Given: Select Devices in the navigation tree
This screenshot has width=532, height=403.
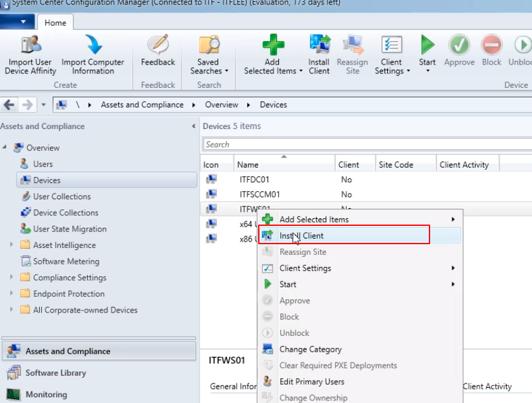Looking at the screenshot, I should point(106,180).
